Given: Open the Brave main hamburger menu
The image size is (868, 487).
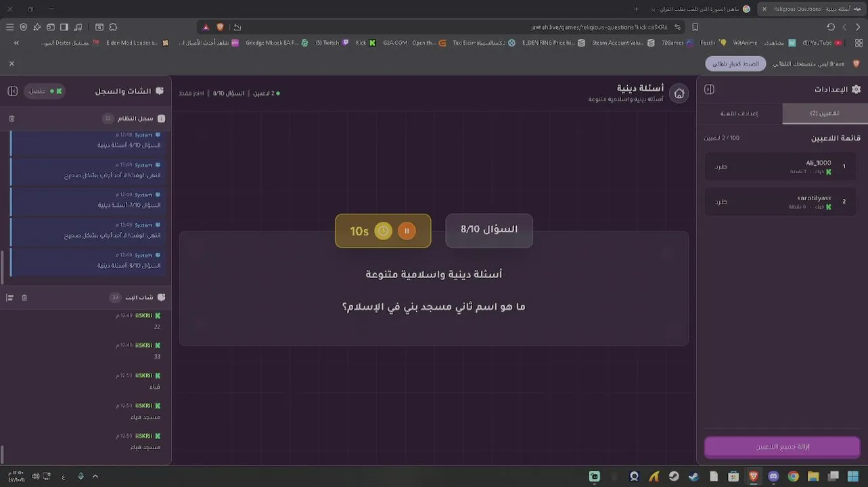Looking at the screenshot, I should coord(9,27).
